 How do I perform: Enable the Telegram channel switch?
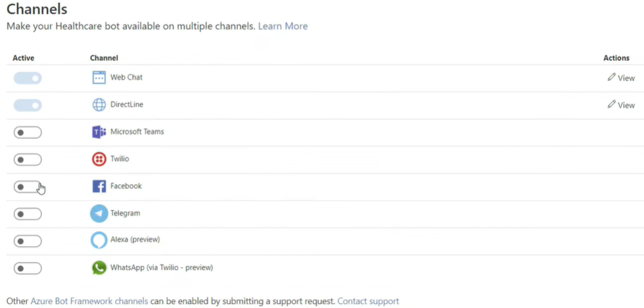tap(28, 215)
